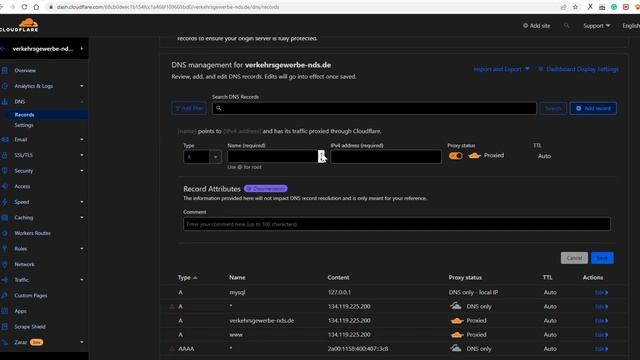The height and width of the screenshot is (360, 640).
Task: Open the Documentation badge link
Action: click(x=266, y=189)
